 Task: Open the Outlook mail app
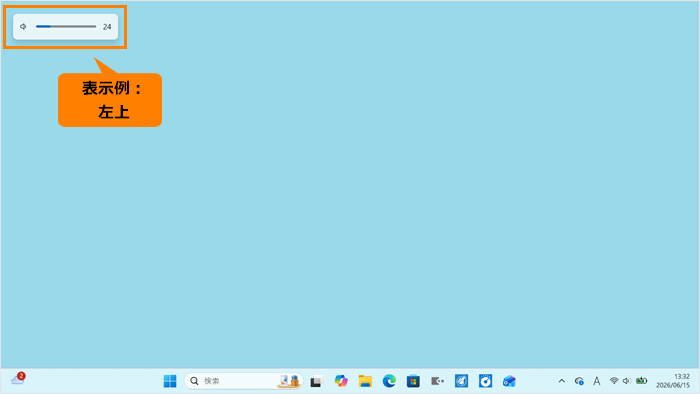click(509, 381)
